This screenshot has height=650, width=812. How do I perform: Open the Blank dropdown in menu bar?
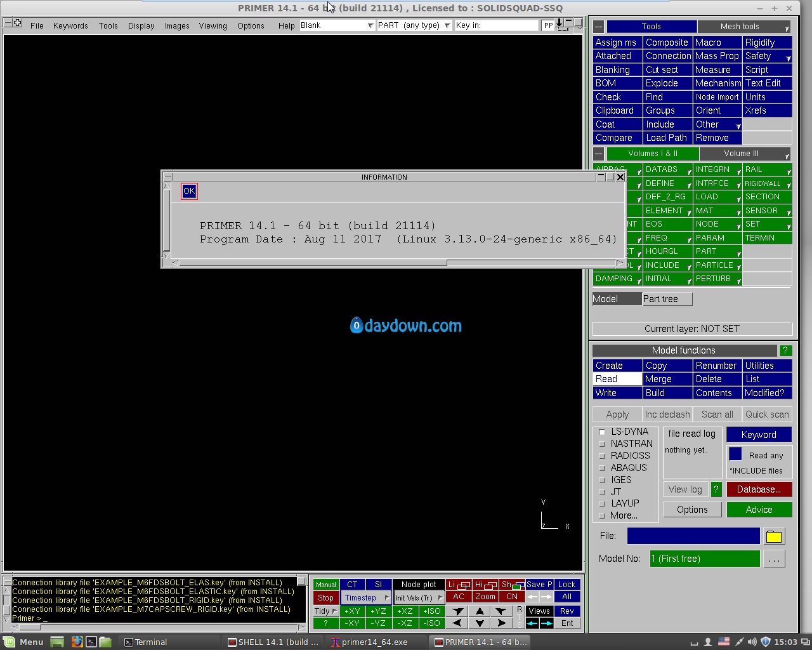point(337,25)
